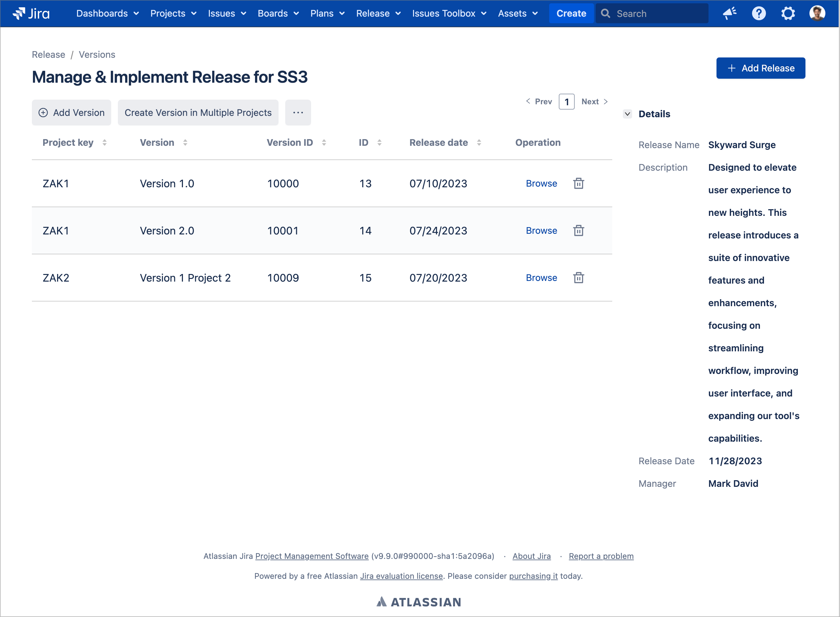Click the Skyward Surge release name
The height and width of the screenshot is (617, 840).
pos(742,144)
